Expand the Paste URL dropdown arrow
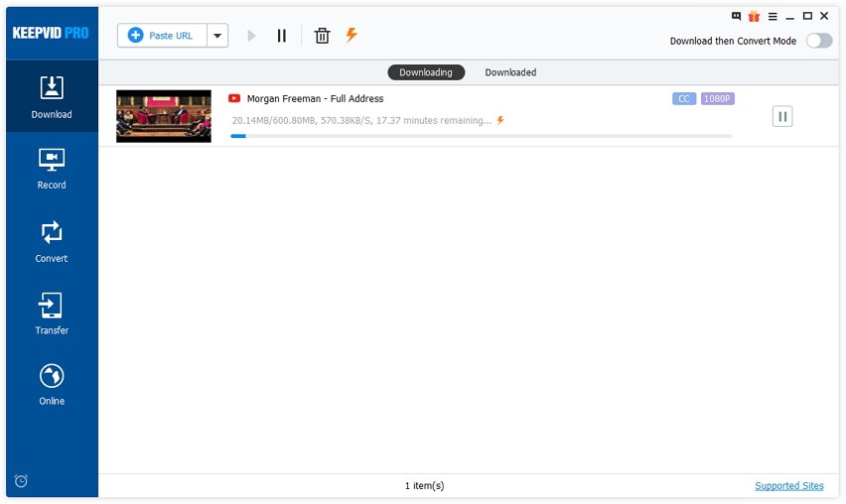 [x=217, y=36]
